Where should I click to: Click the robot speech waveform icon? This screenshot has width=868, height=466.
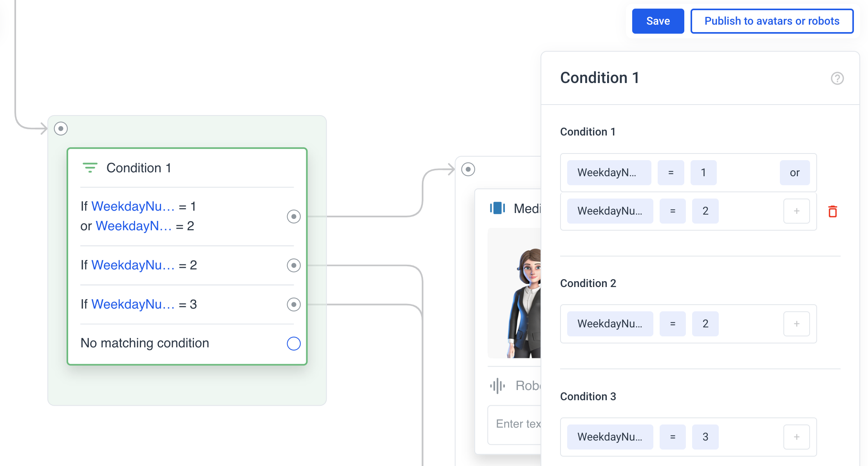click(x=497, y=386)
